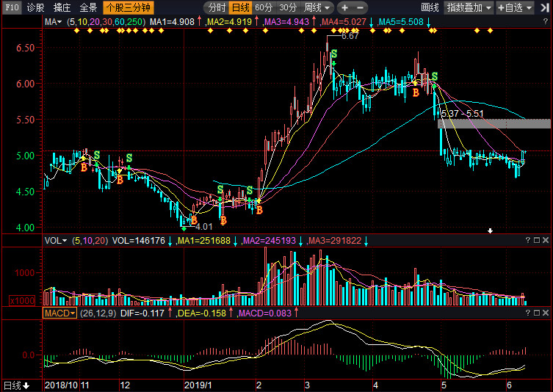Maximize the VOL indicator panel
Screen dimensions: 553x392
[x=537, y=240]
